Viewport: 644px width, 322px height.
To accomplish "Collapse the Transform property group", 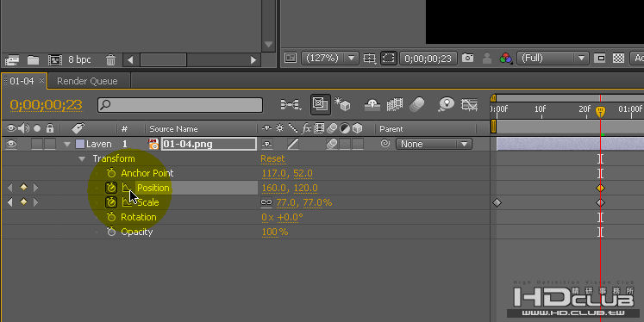I will tap(82, 158).
